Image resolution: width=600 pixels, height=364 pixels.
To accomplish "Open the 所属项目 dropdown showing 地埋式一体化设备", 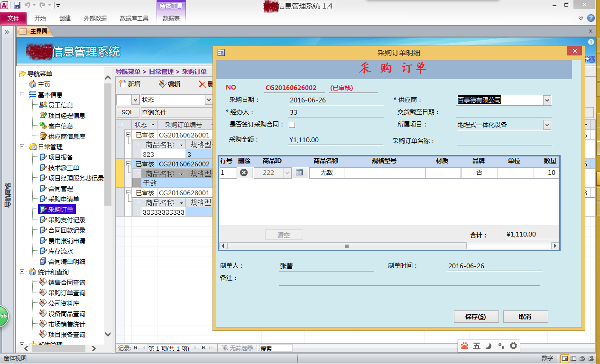I will 547,125.
